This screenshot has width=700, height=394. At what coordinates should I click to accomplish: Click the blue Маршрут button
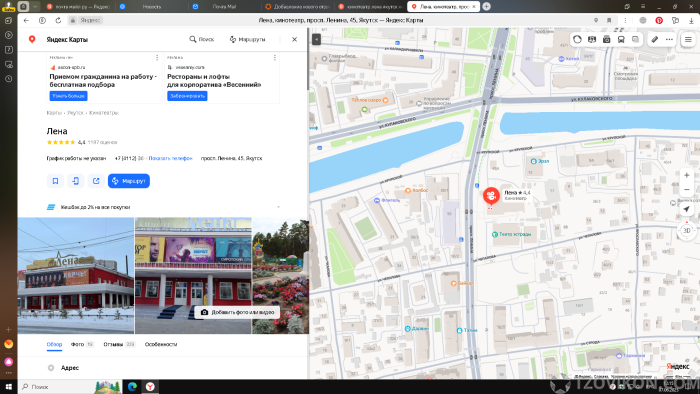tap(129, 181)
